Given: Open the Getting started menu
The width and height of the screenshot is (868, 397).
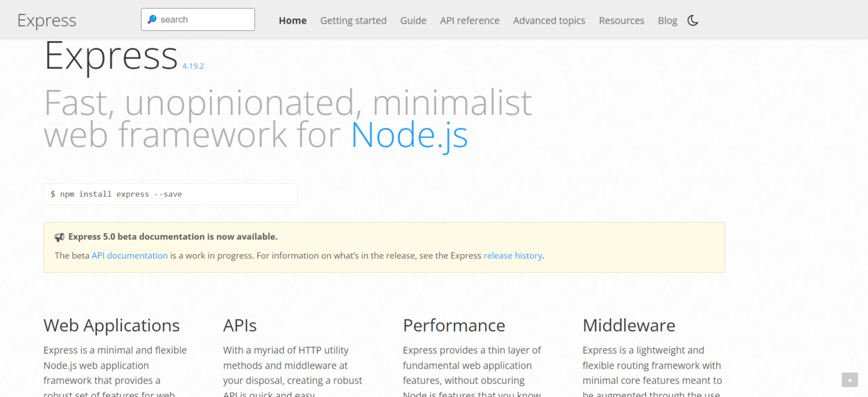Looking at the screenshot, I should (x=353, y=20).
